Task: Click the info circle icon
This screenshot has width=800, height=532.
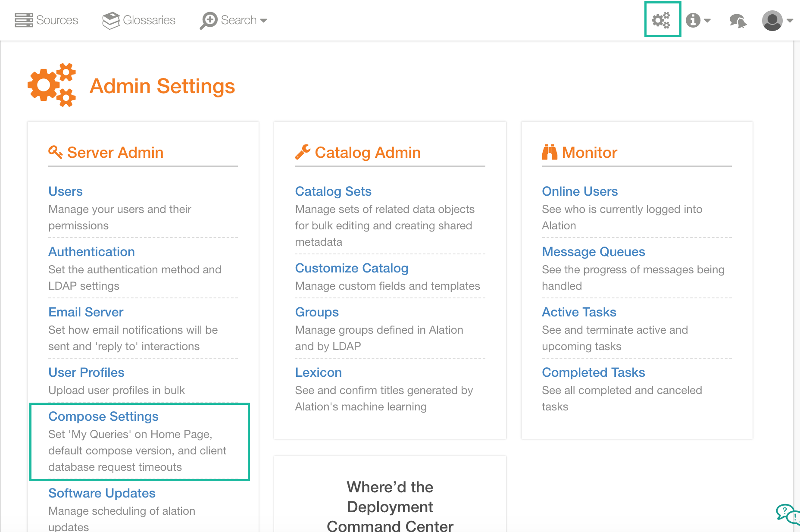Action: click(693, 20)
